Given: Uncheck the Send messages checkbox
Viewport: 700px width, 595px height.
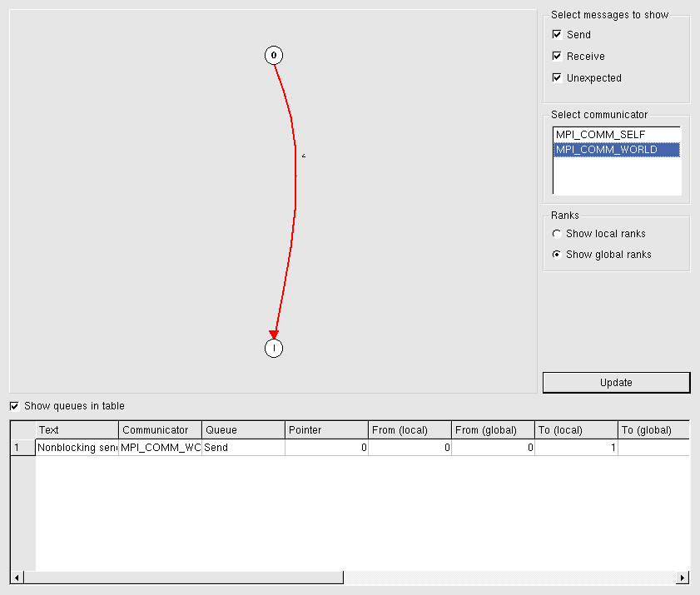Looking at the screenshot, I should (557, 35).
